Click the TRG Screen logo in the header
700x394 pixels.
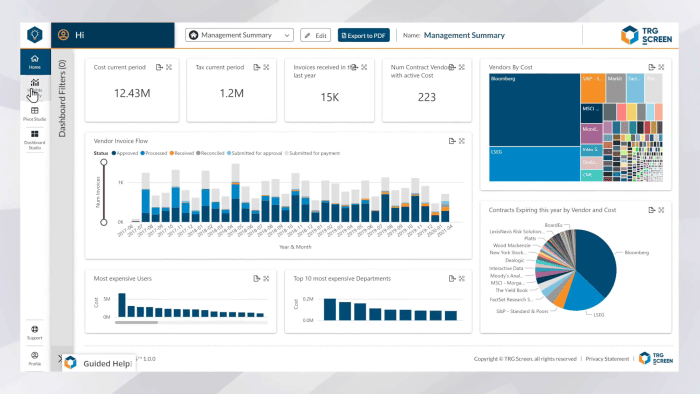646,35
